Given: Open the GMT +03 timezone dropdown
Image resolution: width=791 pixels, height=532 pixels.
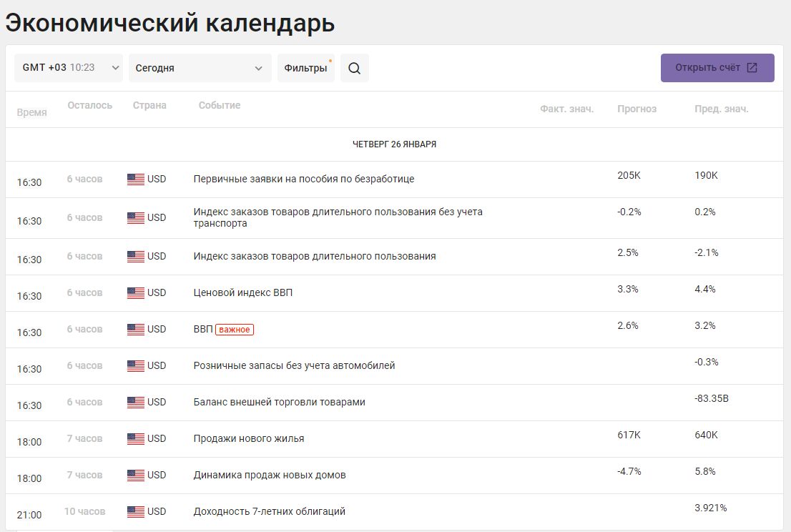Looking at the screenshot, I should click(69, 67).
